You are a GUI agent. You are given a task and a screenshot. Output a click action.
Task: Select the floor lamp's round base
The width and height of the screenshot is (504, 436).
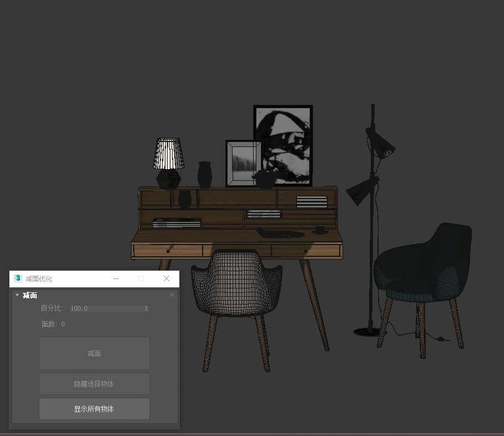(367, 332)
